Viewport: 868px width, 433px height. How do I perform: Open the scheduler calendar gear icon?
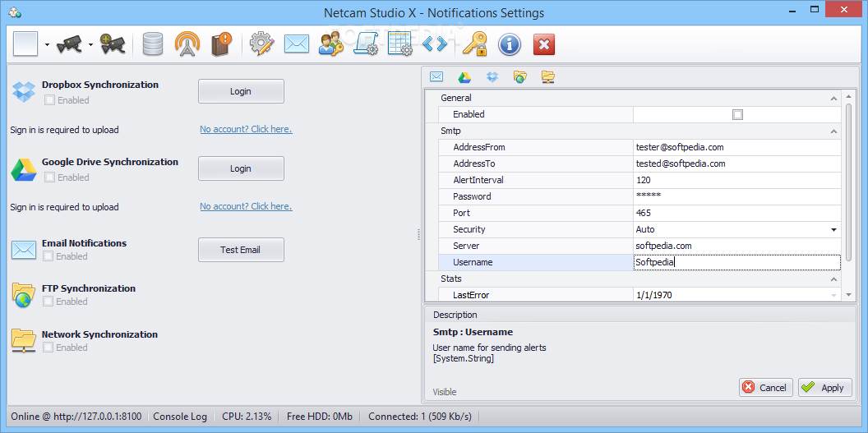pyautogui.click(x=400, y=44)
